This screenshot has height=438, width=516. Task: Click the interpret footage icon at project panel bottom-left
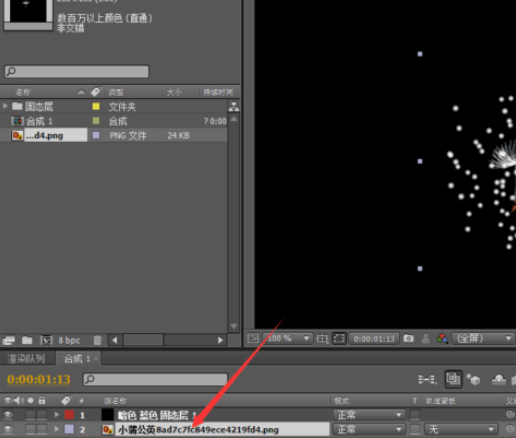click(x=8, y=340)
